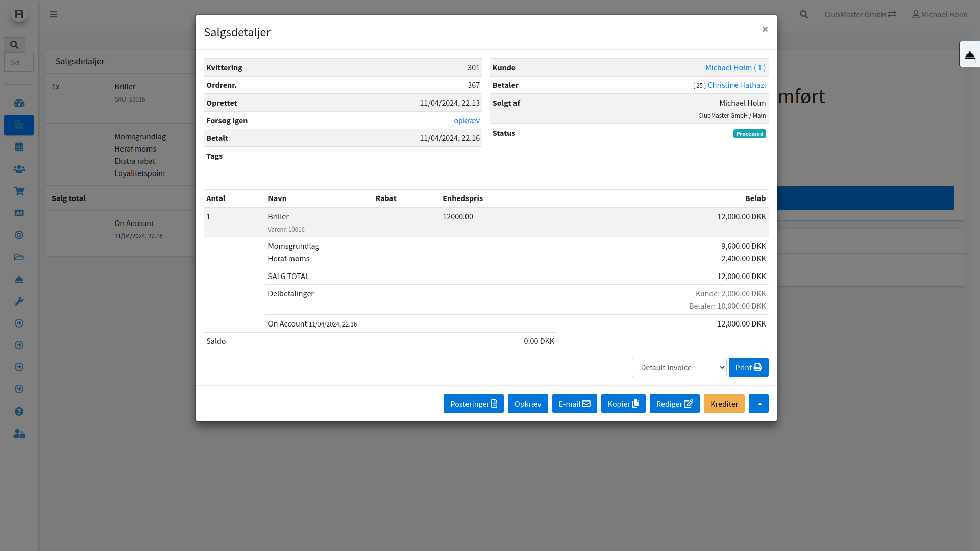The image size is (980, 551).
Task: Follow the opkræv retry link
Action: tap(467, 120)
